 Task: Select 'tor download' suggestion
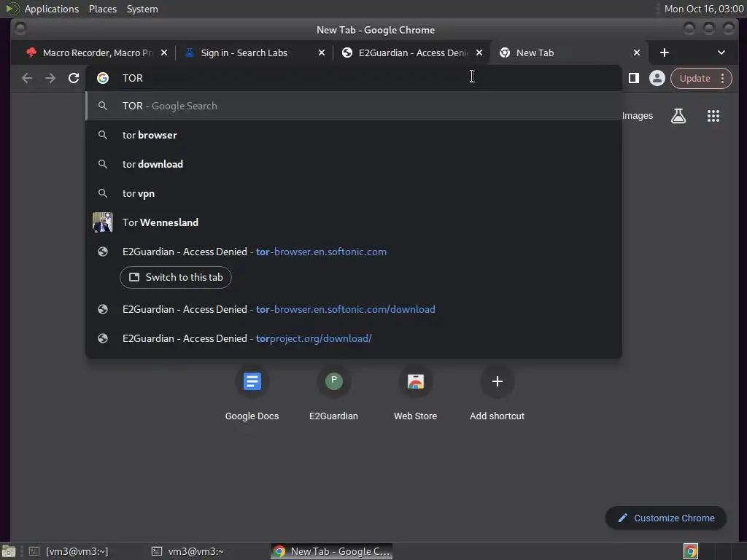coord(354,164)
